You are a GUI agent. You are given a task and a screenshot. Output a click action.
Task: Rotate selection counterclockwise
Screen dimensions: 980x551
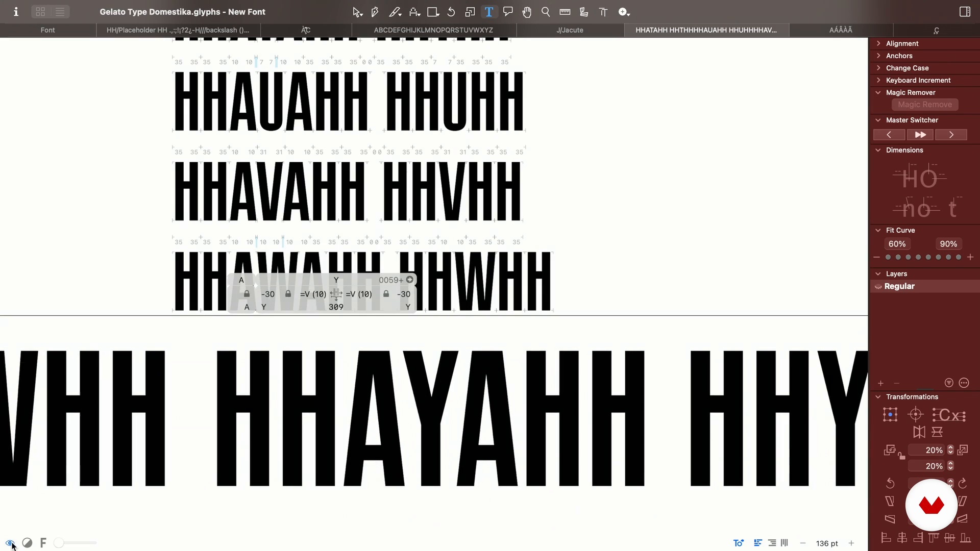[890, 483]
